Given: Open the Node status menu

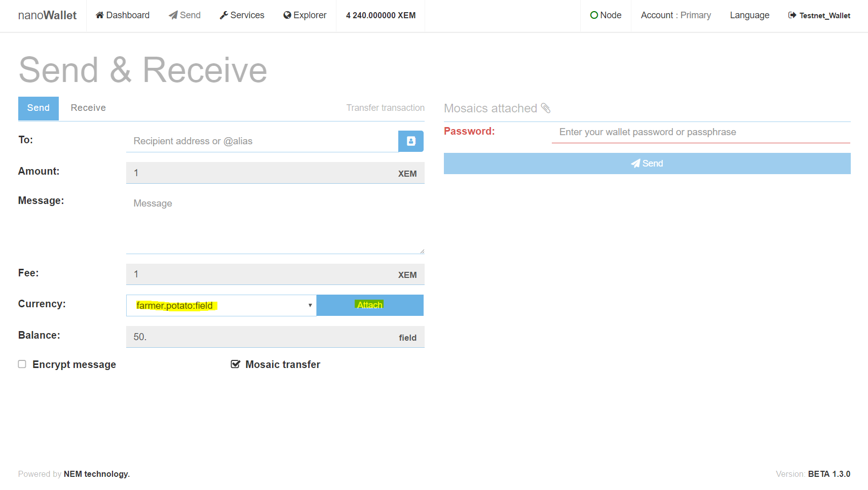Looking at the screenshot, I should (606, 15).
